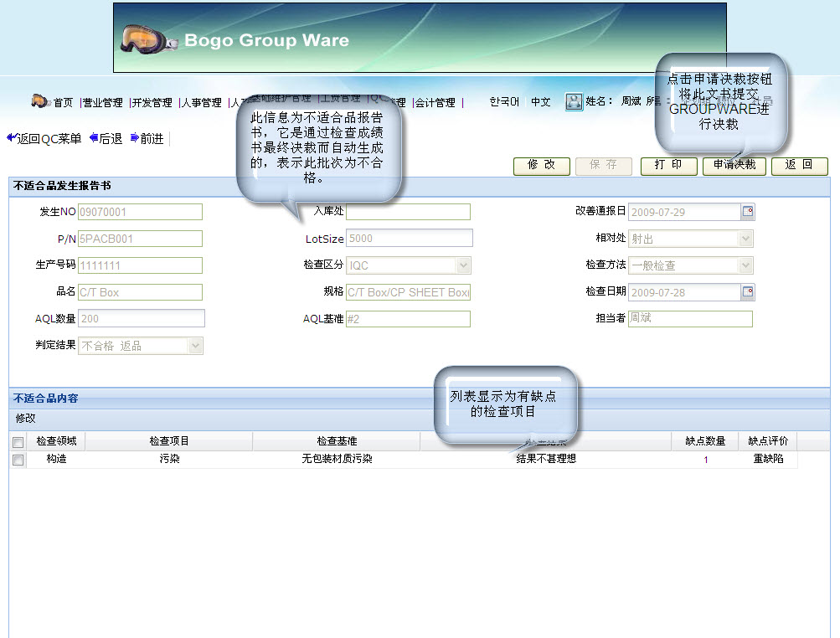Open the calendar picker for 改善通报日

(x=748, y=212)
